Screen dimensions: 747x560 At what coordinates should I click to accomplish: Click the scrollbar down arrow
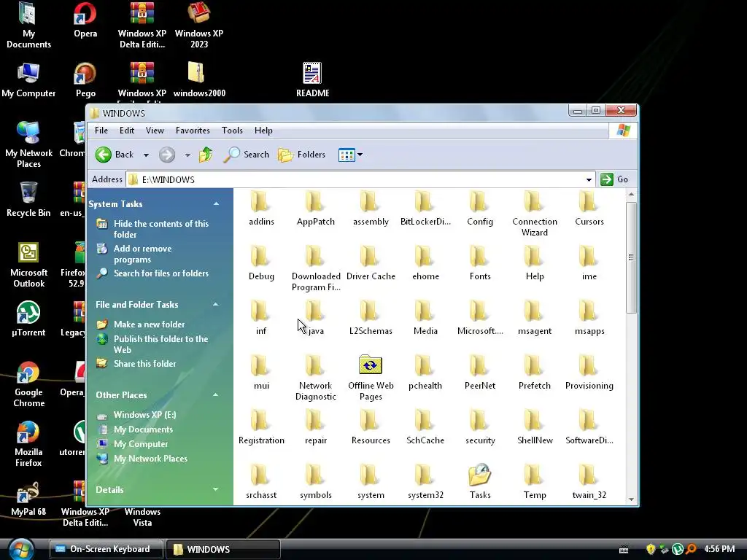click(631, 499)
